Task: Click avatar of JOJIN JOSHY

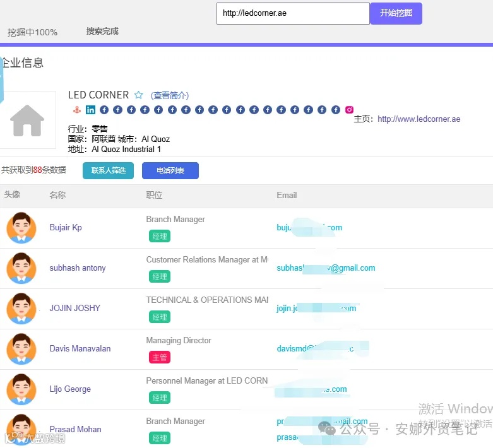Action: pyautogui.click(x=21, y=309)
